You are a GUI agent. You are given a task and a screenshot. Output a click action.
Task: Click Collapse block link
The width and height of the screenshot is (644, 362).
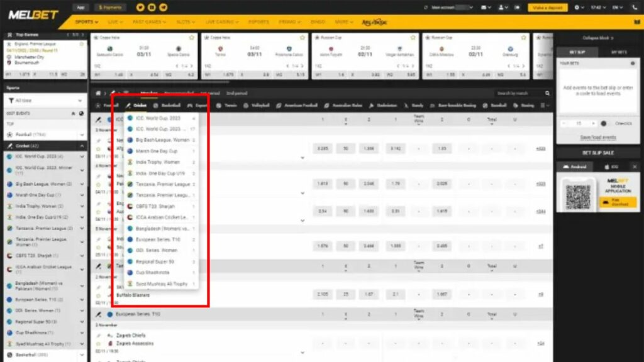(x=597, y=38)
